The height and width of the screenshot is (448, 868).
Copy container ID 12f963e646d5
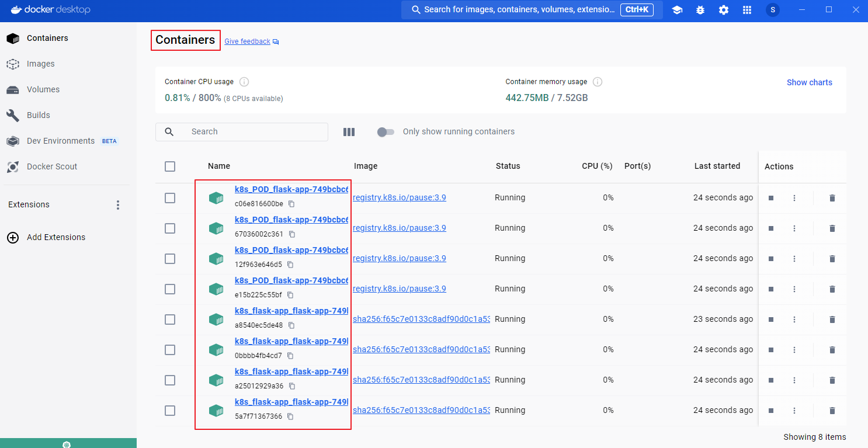290,265
